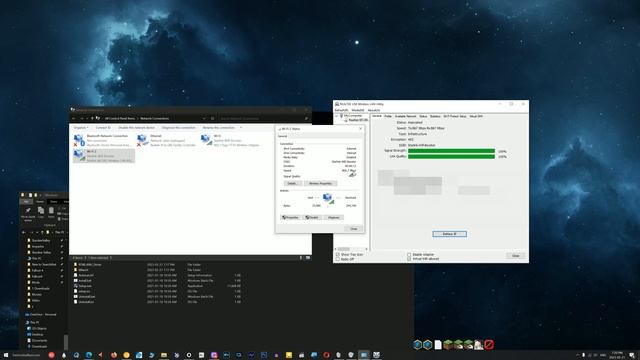Select the first Wi-Fi adapter icon
Image resolution: width=640 pixels, height=360 pixels.
point(206,140)
